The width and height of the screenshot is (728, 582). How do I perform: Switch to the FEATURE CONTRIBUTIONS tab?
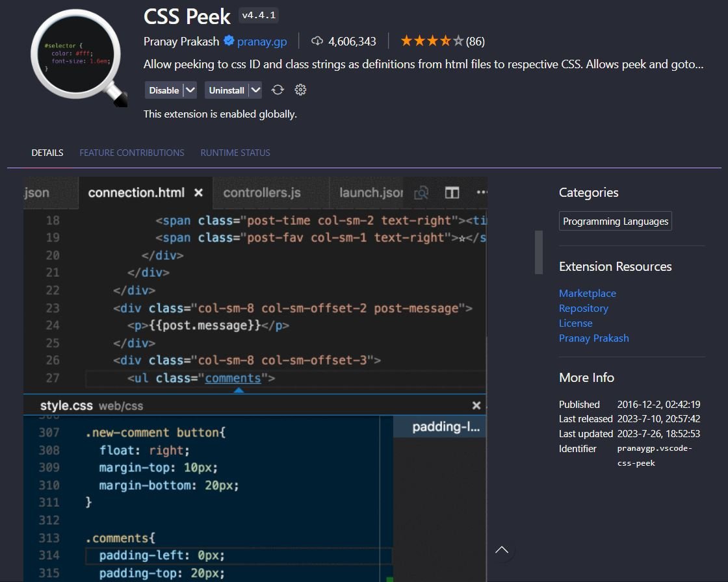(132, 152)
